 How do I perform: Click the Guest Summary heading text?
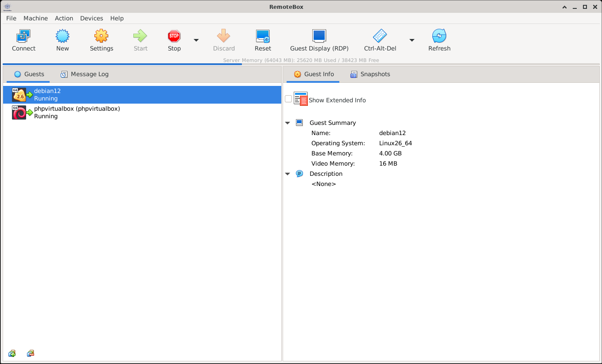[333, 123]
